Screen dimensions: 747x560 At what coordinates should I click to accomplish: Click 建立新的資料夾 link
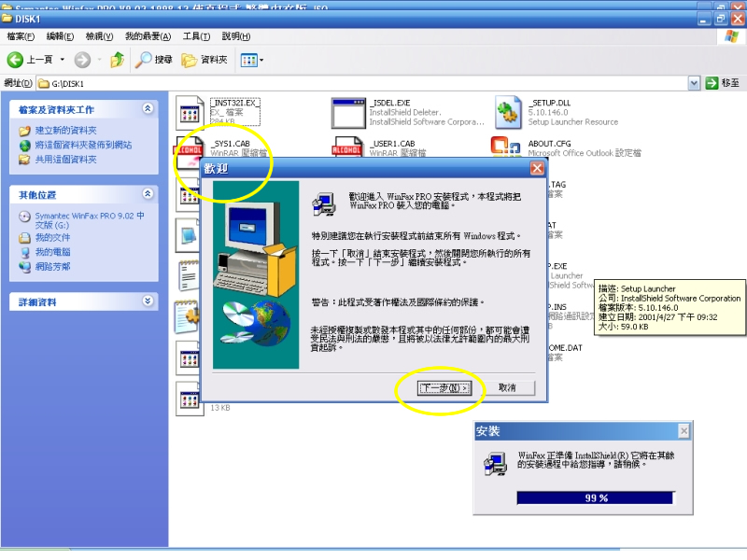65,131
